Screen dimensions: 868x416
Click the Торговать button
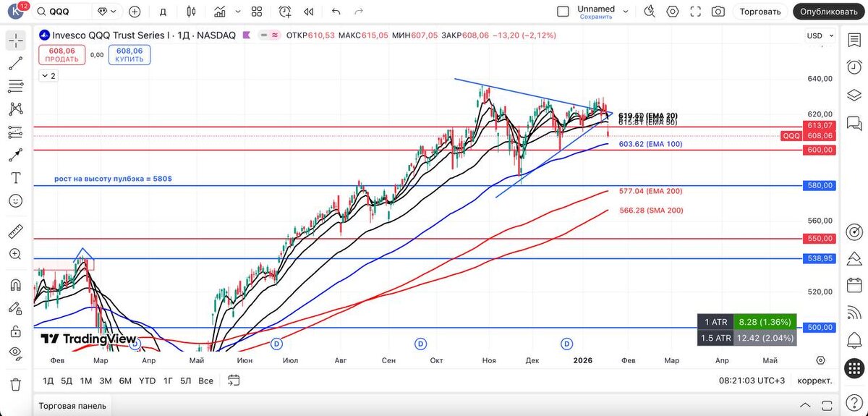[760, 12]
